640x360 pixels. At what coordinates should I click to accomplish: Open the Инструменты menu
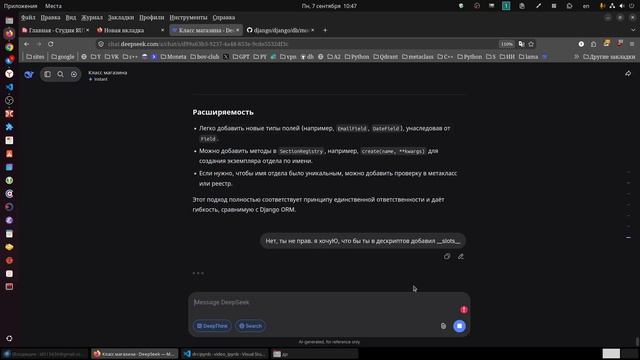tap(188, 18)
